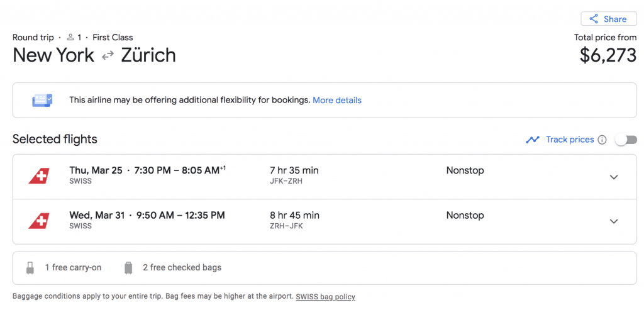Click the share icon in Share button

point(593,19)
